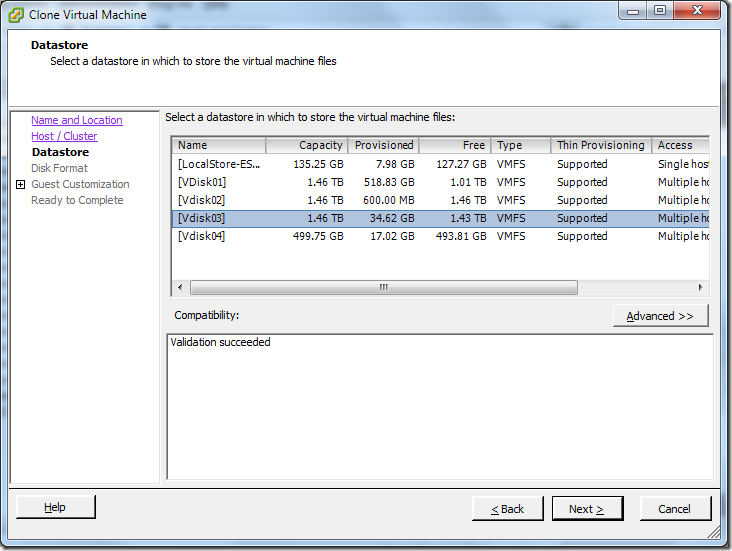732x551 pixels.
Task: Maximize the Clone Virtual Machine window
Action: (660, 11)
